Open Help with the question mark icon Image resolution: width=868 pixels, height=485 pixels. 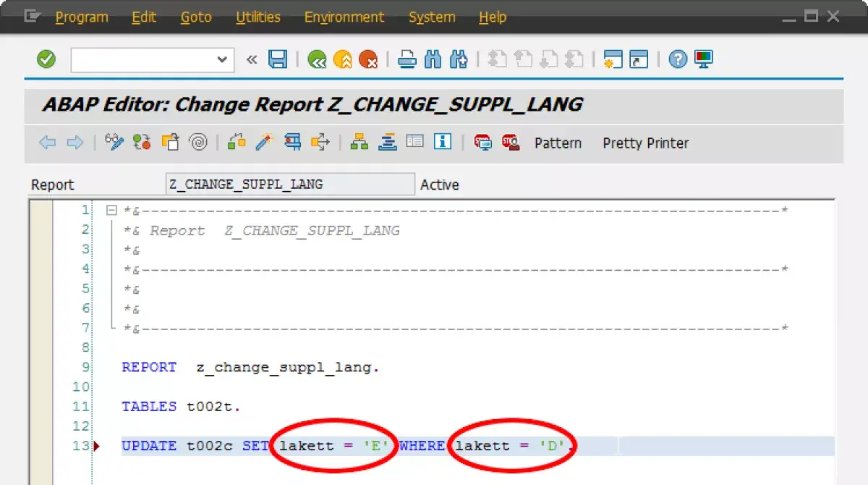678,59
